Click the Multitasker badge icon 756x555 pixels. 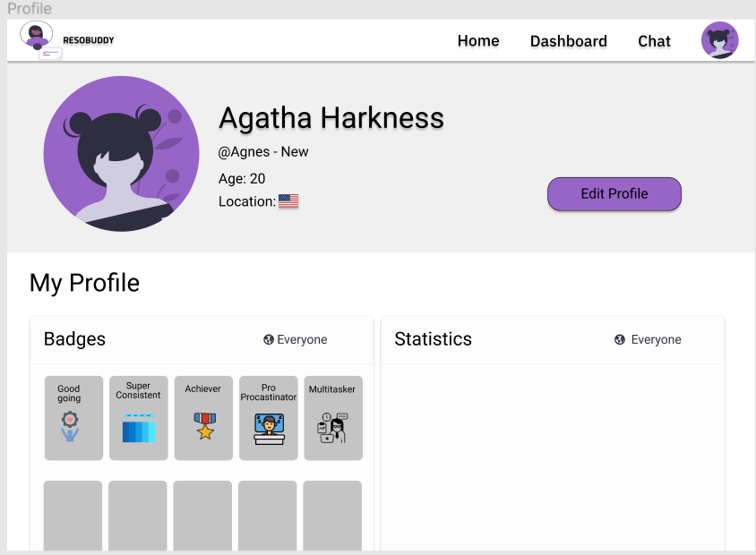(x=332, y=428)
